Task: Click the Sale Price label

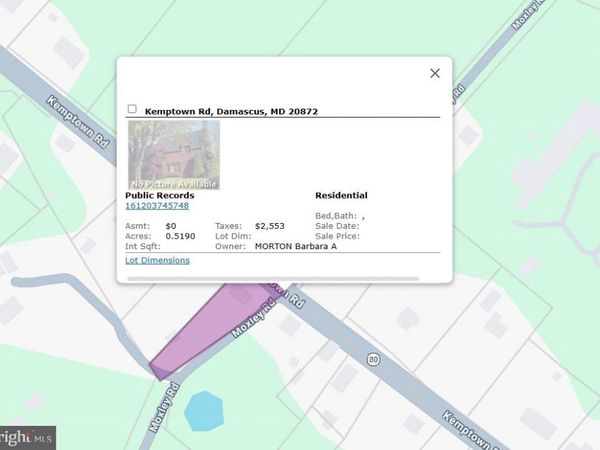Action: [338, 236]
